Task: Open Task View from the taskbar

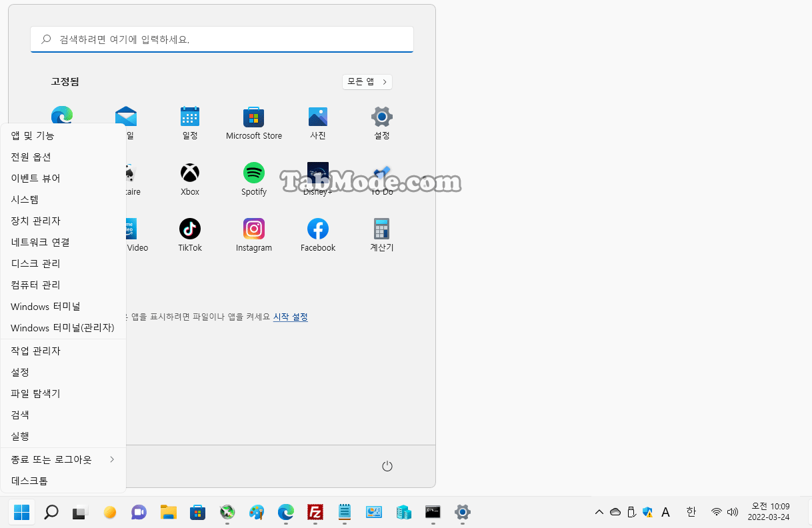Action: pos(81,512)
